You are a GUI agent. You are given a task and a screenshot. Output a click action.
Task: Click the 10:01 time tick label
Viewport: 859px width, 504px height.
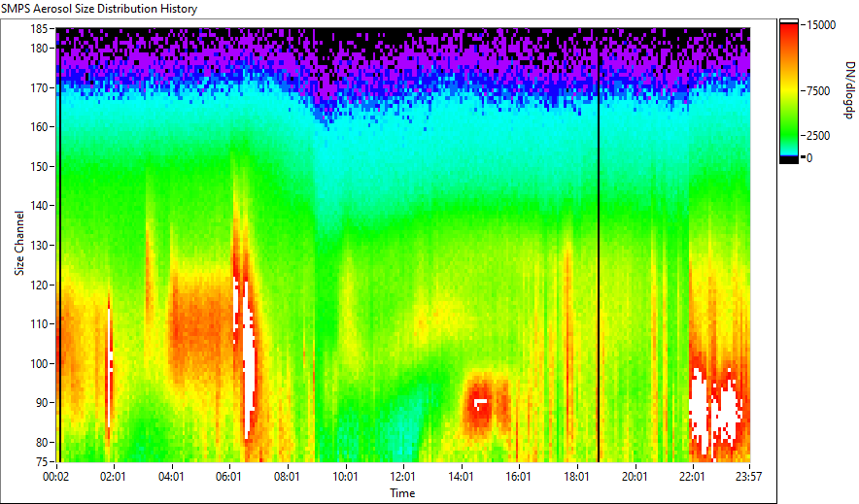click(x=345, y=477)
